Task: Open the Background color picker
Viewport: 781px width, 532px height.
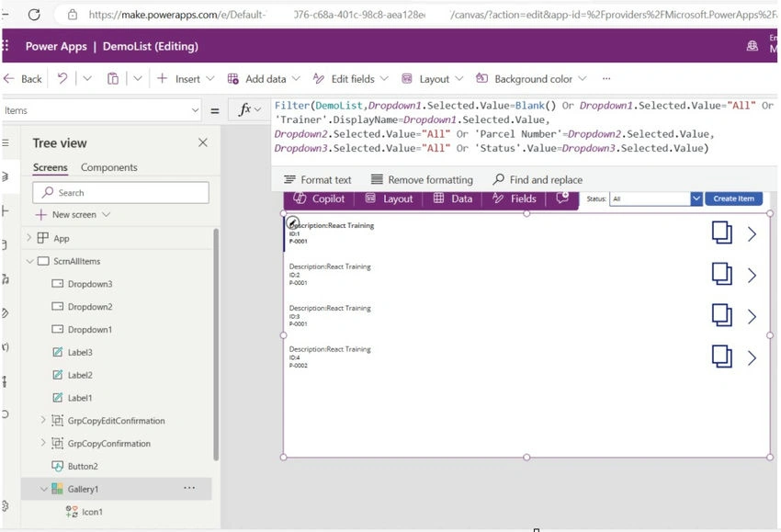Action: click(x=531, y=79)
